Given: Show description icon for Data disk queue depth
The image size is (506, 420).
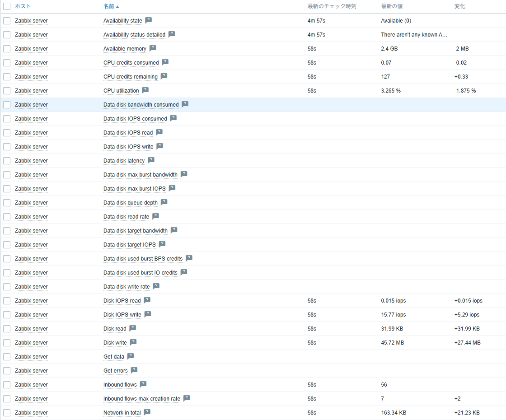Looking at the screenshot, I should [164, 202].
